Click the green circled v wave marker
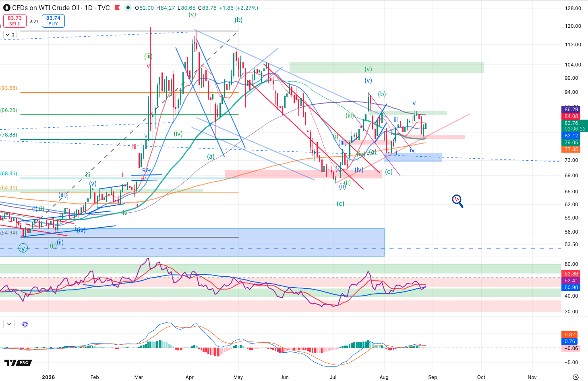Image resolution: width=588 pixels, height=381 pixels. coord(23,248)
